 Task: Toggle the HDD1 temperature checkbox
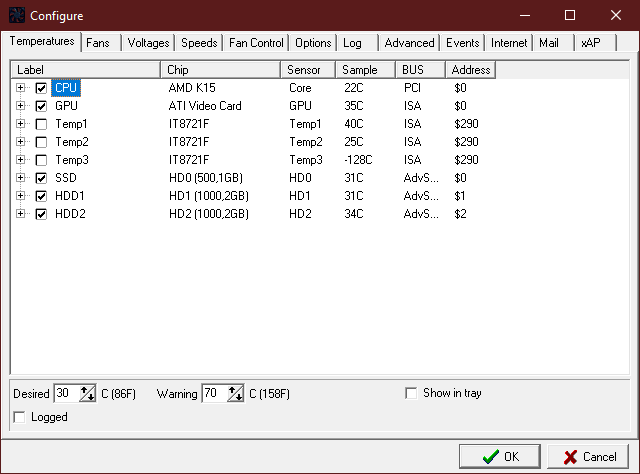(41, 196)
